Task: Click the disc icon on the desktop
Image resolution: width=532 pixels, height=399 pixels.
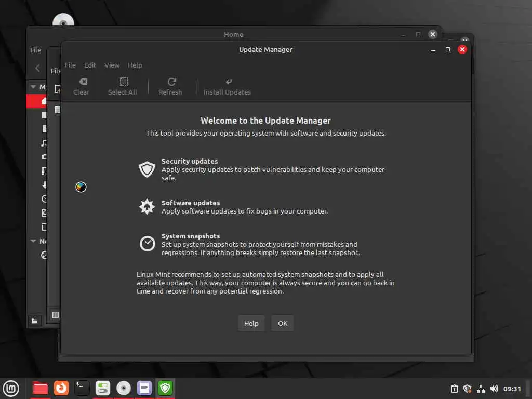Action: tap(63, 20)
